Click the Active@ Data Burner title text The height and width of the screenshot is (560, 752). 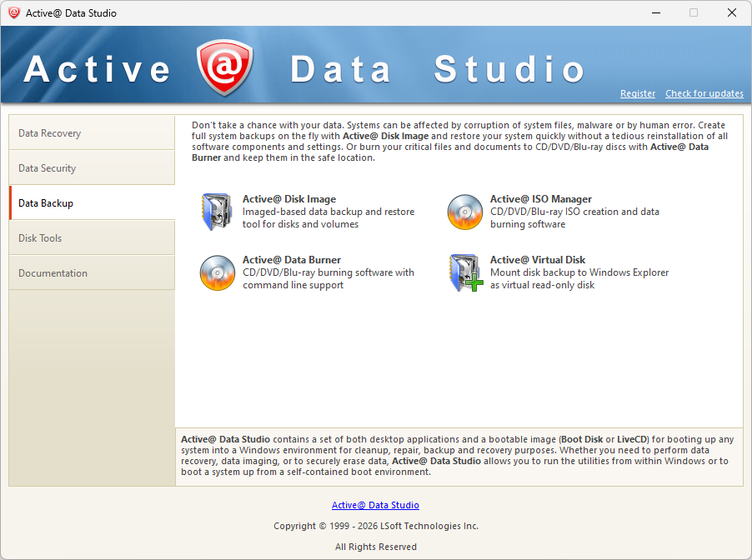[292, 260]
